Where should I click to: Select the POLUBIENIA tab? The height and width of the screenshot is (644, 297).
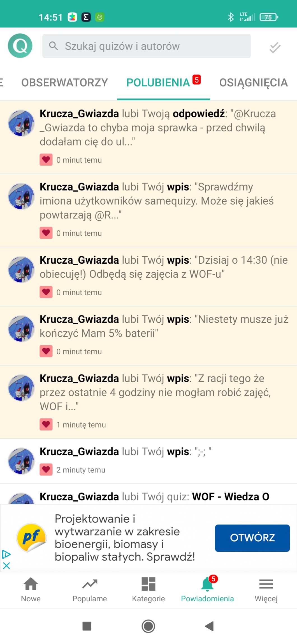(164, 82)
